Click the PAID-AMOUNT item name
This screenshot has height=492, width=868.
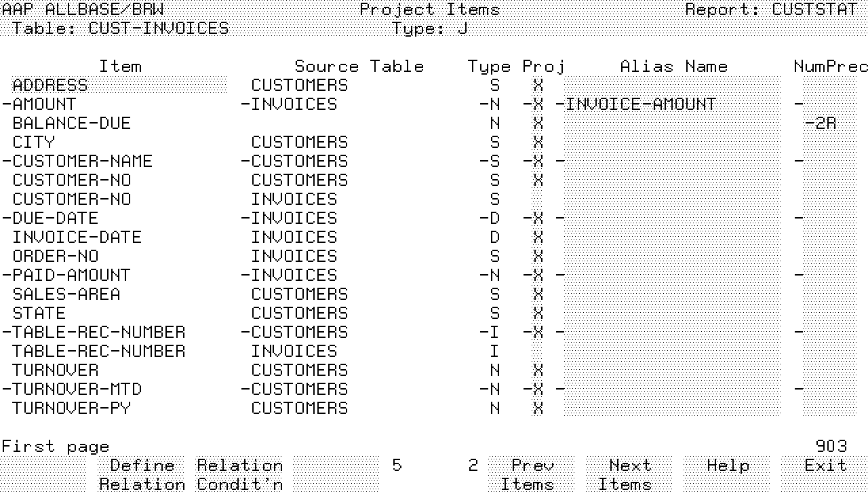click(x=71, y=276)
